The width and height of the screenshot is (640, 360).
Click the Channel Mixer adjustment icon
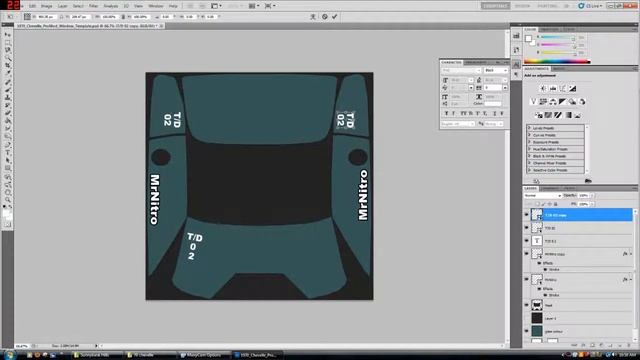582,102
